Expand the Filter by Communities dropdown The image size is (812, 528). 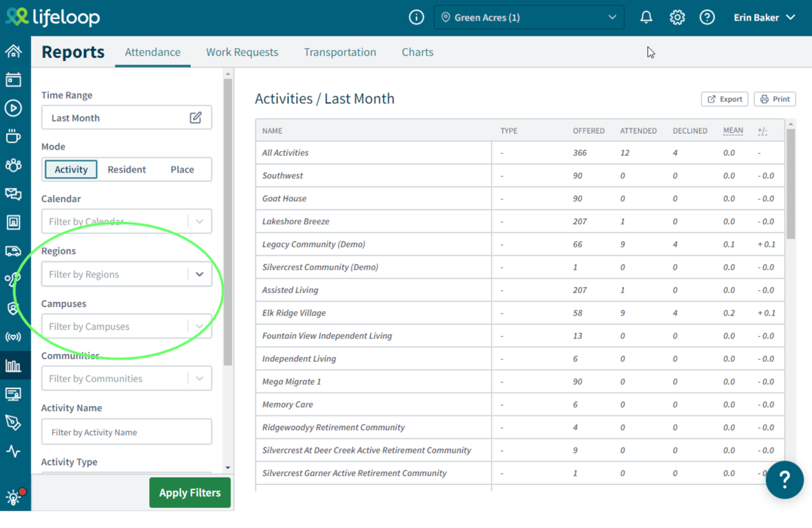pyautogui.click(x=199, y=379)
